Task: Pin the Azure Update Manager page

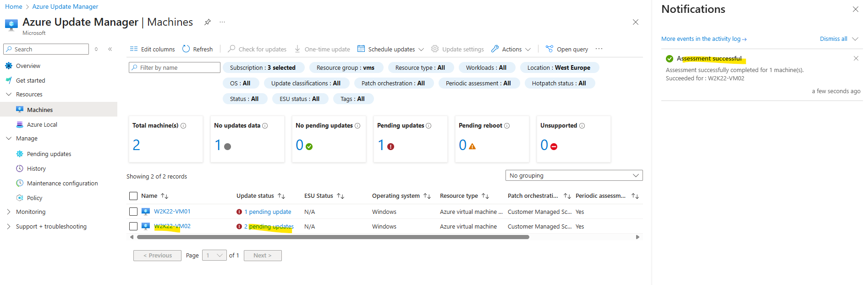Action: click(208, 22)
